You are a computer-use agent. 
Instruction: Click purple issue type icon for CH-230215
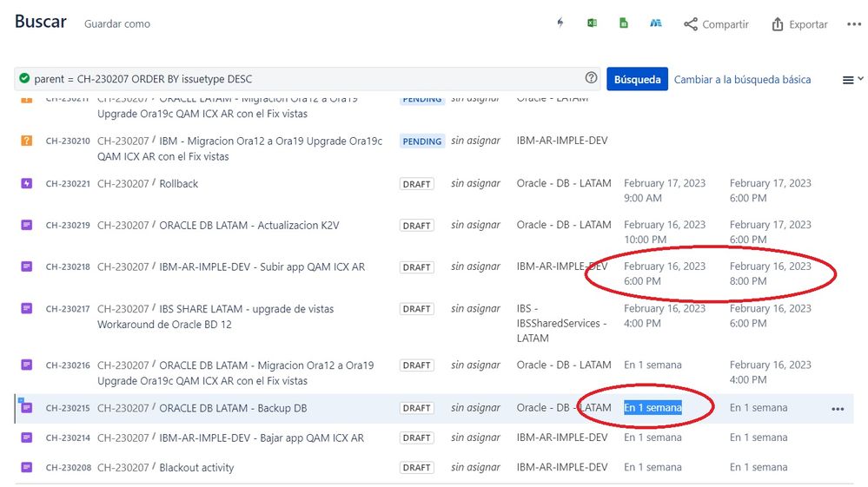[27, 407]
